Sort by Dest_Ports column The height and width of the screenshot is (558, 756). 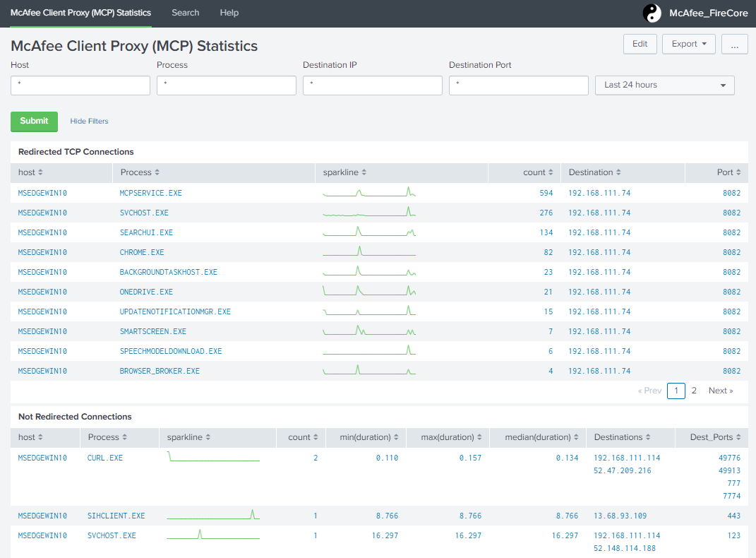coord(715,437)
